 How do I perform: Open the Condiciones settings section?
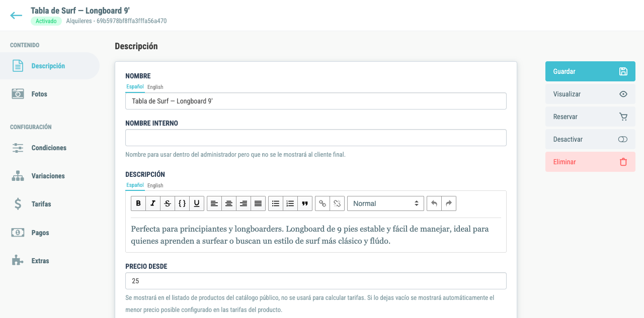click(x=49, y=148)
